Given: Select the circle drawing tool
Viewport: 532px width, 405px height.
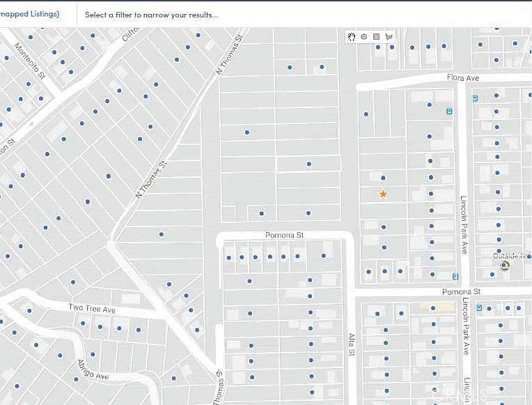Looking at the screenshot, I should (x=363, y=37).
